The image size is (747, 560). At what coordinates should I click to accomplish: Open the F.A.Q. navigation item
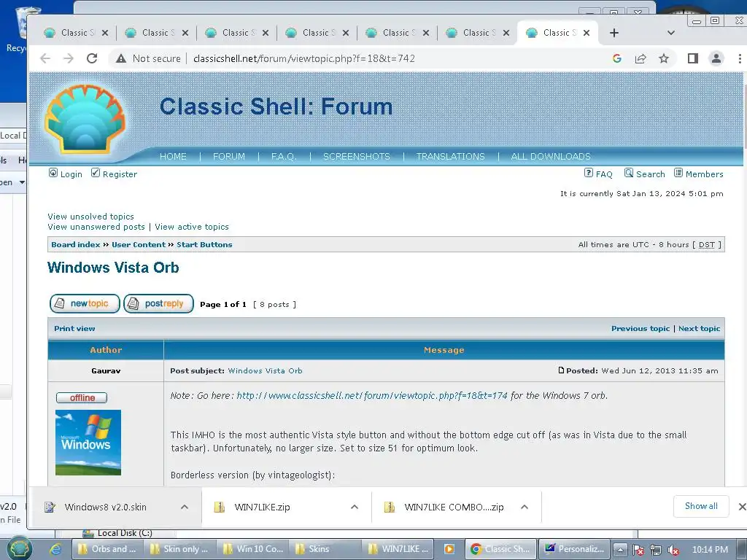pyautogui.click(x=284, y=156)
